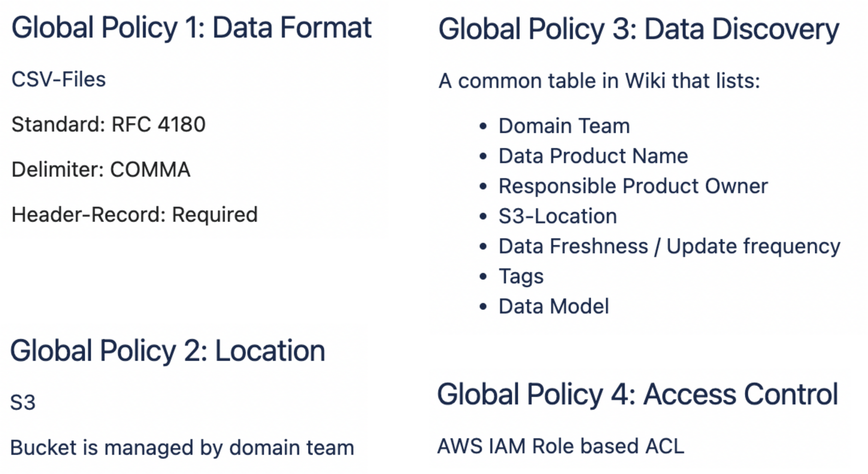Select the Data Product Name bullet item
868x474 pixels.
593,156
